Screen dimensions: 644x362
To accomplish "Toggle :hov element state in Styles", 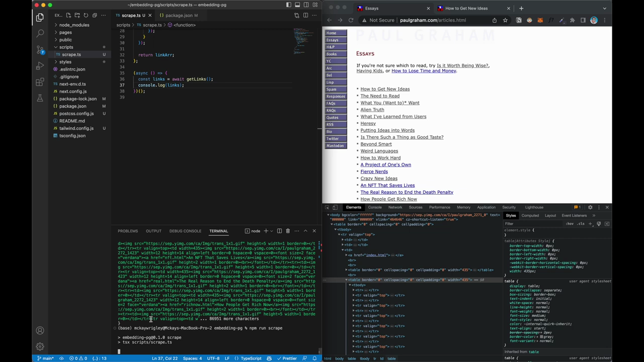I will click(x=570, y=224).
